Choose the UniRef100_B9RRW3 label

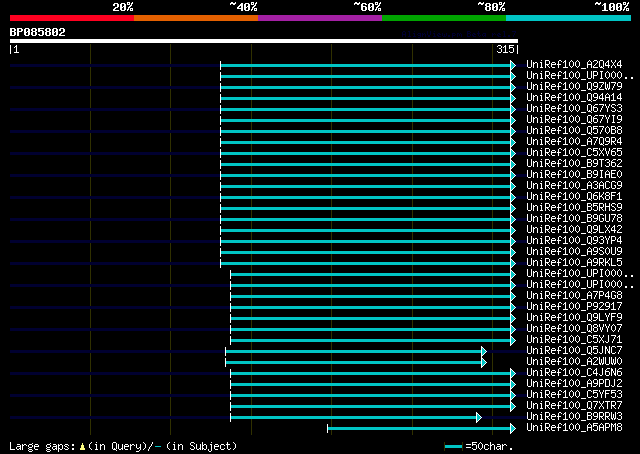pos(574,417)
